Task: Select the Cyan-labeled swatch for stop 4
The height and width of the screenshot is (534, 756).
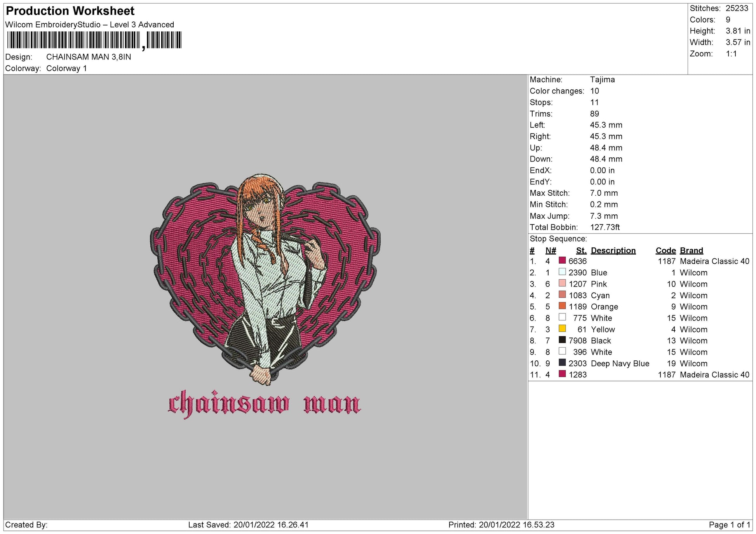Action: (562, 295)
